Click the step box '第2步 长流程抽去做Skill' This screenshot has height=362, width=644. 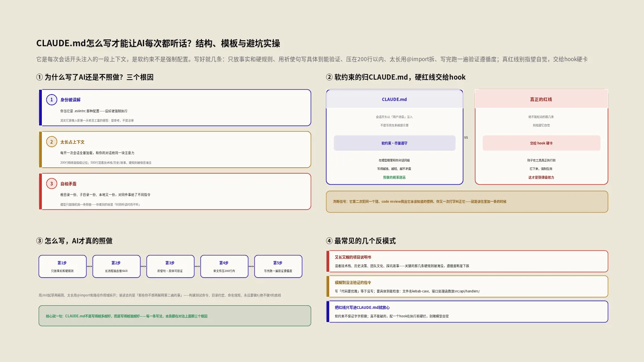tap(116, 266)
